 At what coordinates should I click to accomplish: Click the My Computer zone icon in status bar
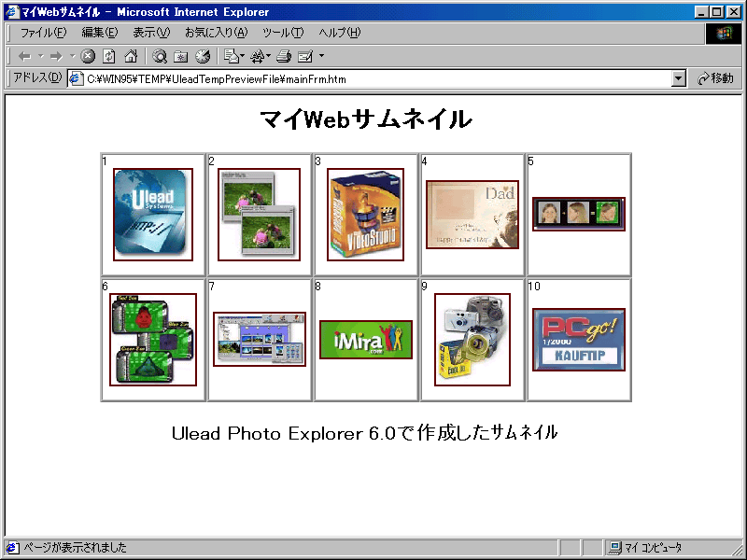coord(615,548)
